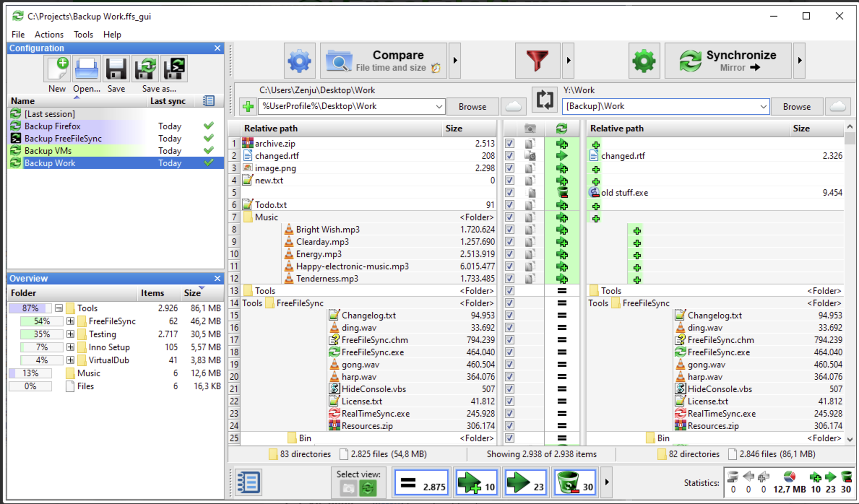859x504 pixels.
Task: Collapse the Tools folder in Overview
Action: click(x=59, y=308)
